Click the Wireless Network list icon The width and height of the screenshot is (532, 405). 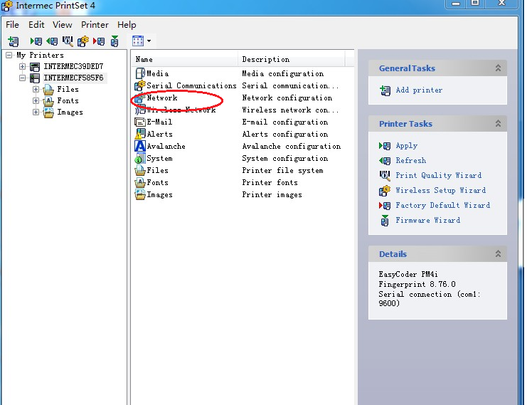tap(140, 110)
